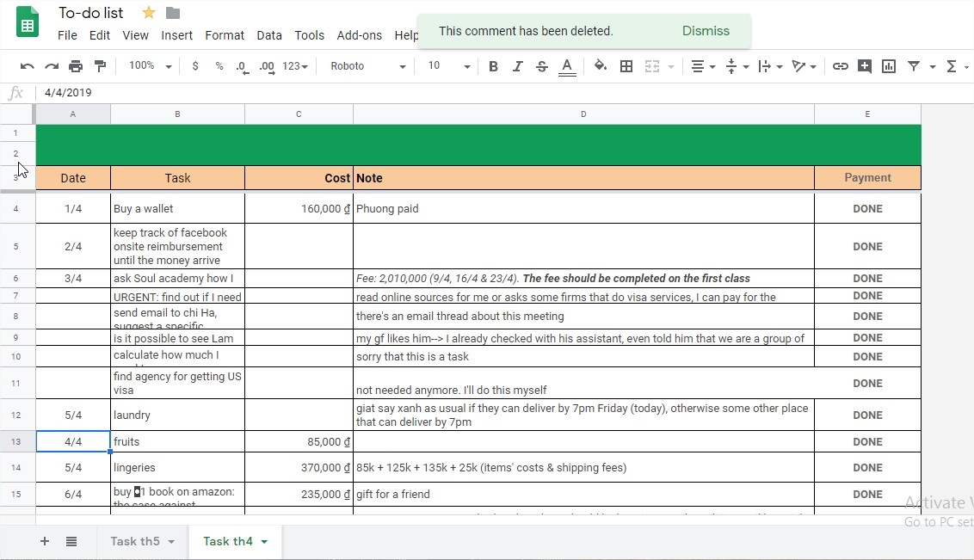Select the '85,000 ₫' cost cell
The height and width of the screenshot is (560, 974).
(x=299, y=441)
